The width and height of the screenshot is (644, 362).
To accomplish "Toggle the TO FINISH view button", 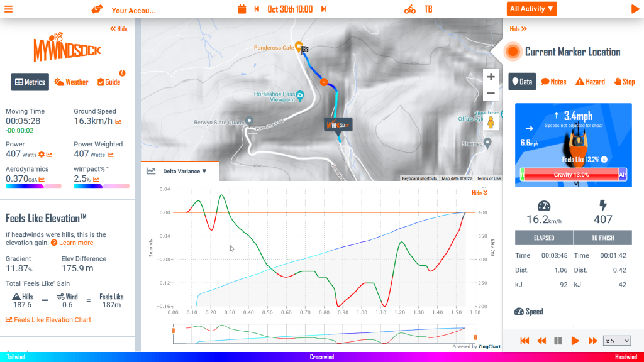I will click(602, 238).
